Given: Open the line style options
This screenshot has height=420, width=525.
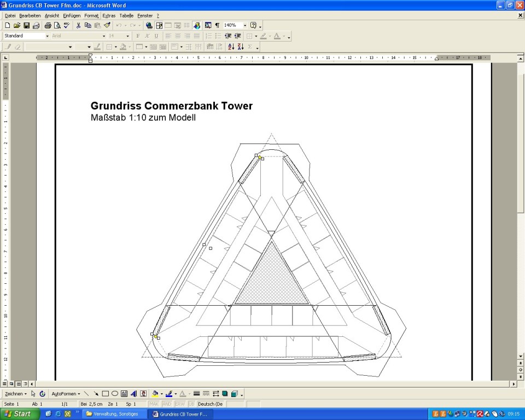Looking at the screenshot, I should coord(196,394).
